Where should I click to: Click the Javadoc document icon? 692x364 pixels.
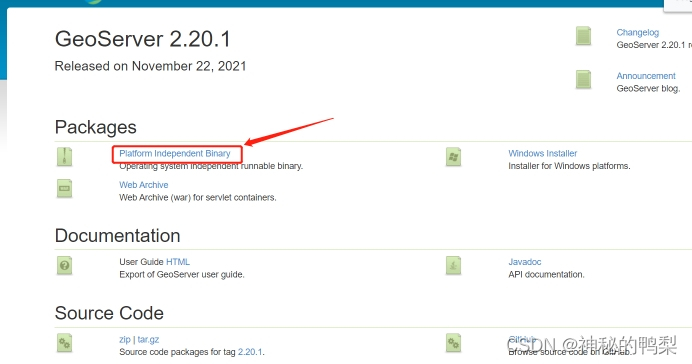[454, 266]
